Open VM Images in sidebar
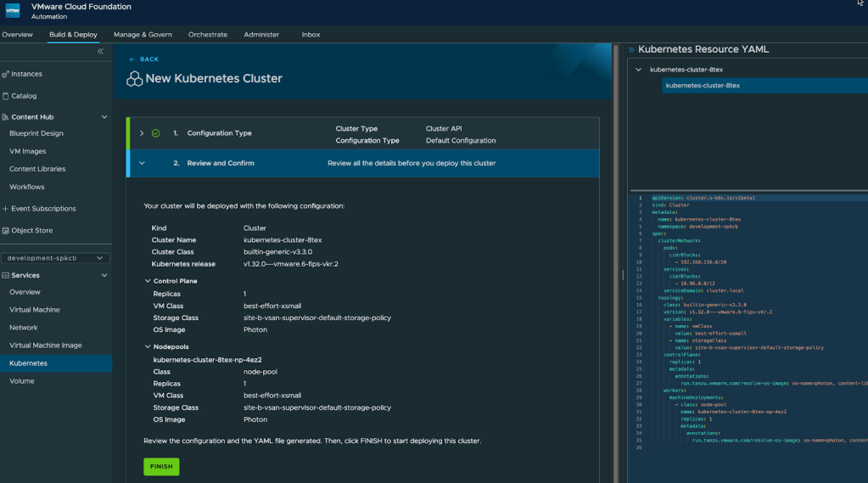Viewport: 868px width, 483px height. (28, 151)
